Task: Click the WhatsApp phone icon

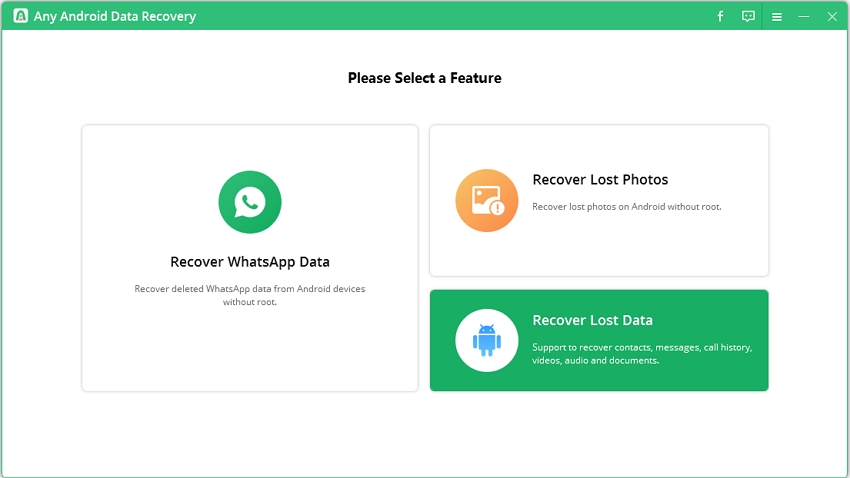Action: 250,202
